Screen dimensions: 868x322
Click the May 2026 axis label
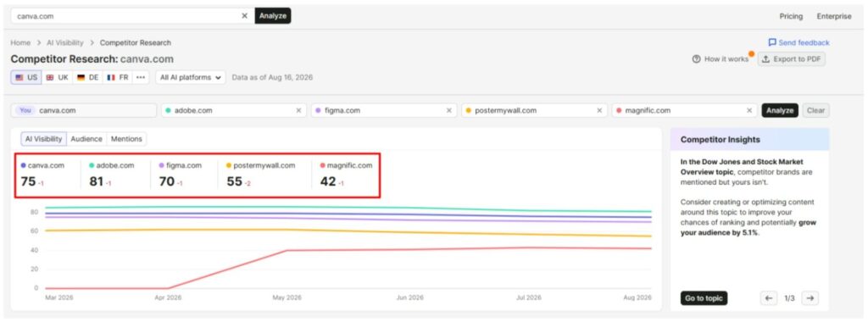[x=287, y=297]
